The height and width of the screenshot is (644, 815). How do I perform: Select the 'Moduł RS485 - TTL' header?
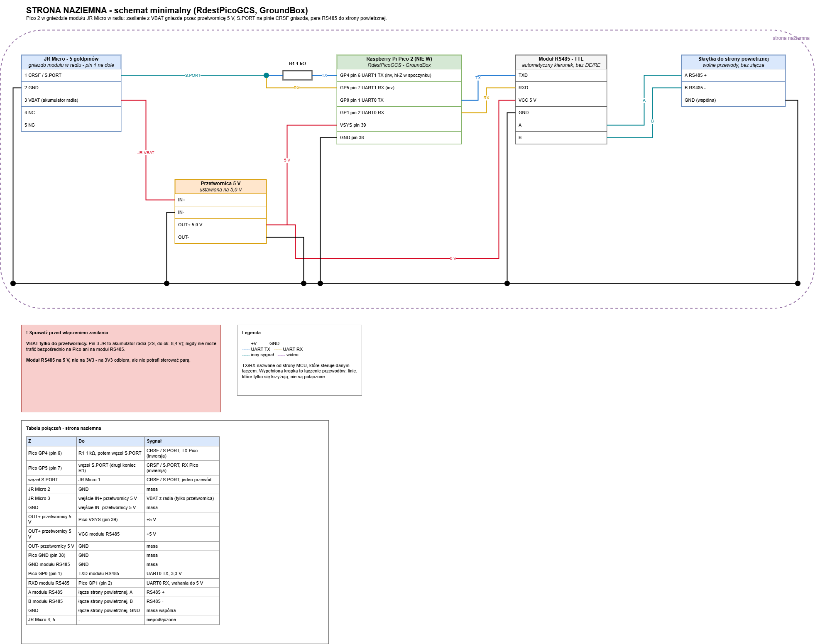click(561, 62)
